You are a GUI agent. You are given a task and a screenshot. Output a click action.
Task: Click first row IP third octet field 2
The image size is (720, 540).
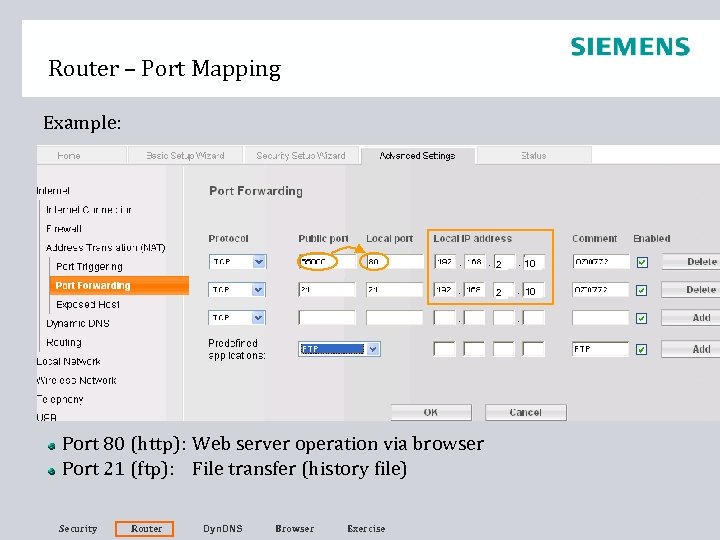click(x=504, y=263)
